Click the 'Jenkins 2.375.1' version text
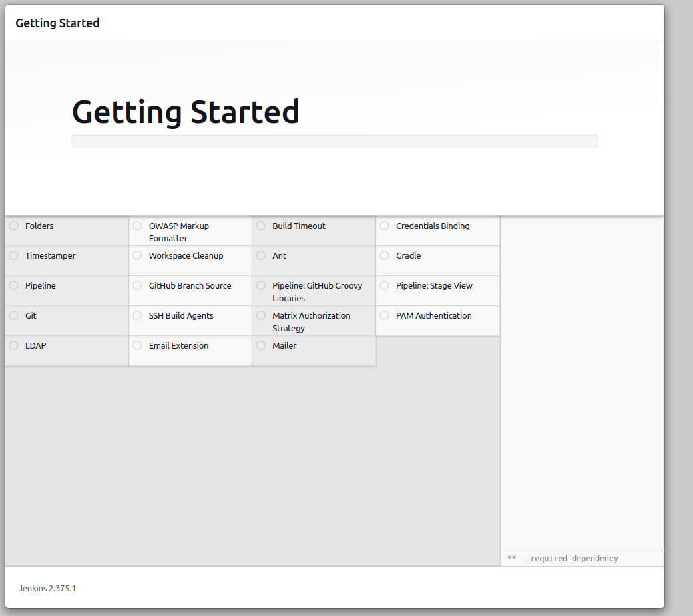The image size is (693, 616). tap(47, 588)
